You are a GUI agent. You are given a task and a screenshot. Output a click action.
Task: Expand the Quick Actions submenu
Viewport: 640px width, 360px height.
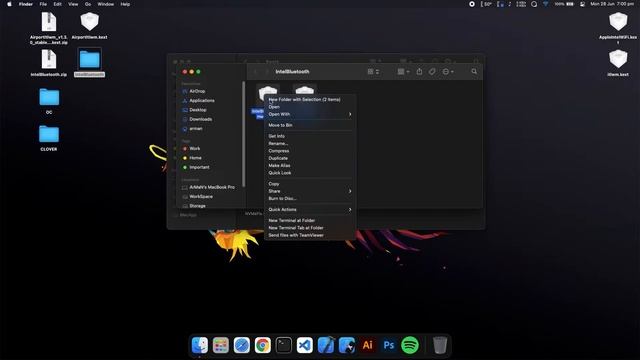[x=310, y=209]
